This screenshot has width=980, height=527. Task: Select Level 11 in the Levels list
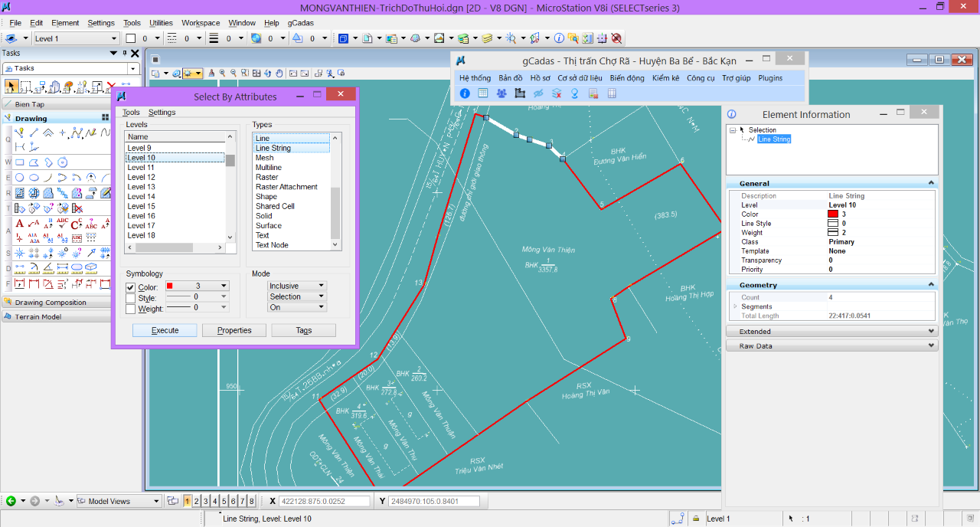(x=141, y=167)
